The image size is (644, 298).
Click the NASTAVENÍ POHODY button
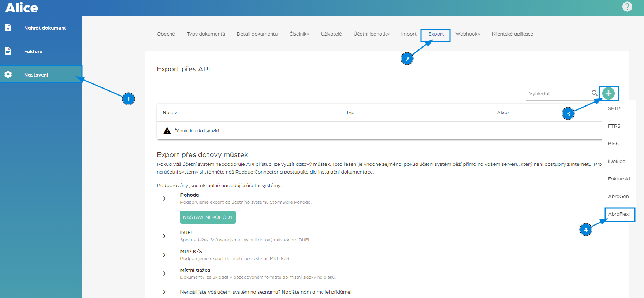point(208,217)
